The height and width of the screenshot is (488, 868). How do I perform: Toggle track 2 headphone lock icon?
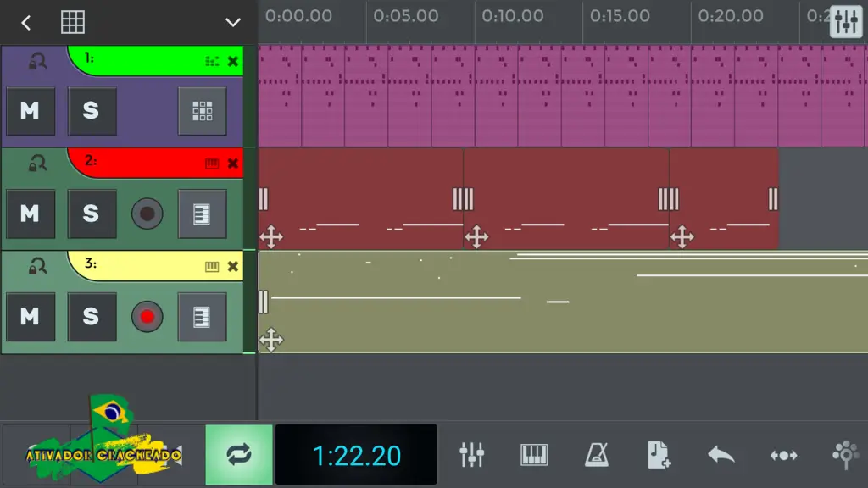37,164
